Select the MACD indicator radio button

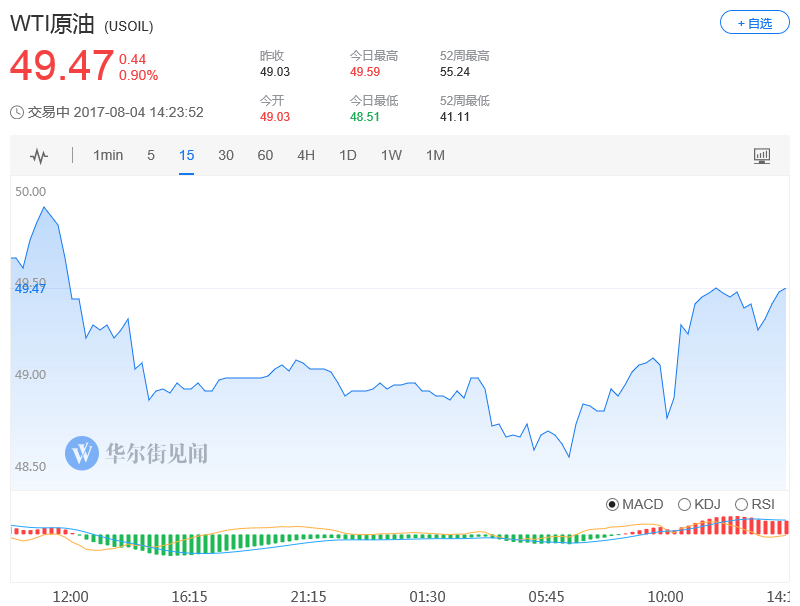612,504
